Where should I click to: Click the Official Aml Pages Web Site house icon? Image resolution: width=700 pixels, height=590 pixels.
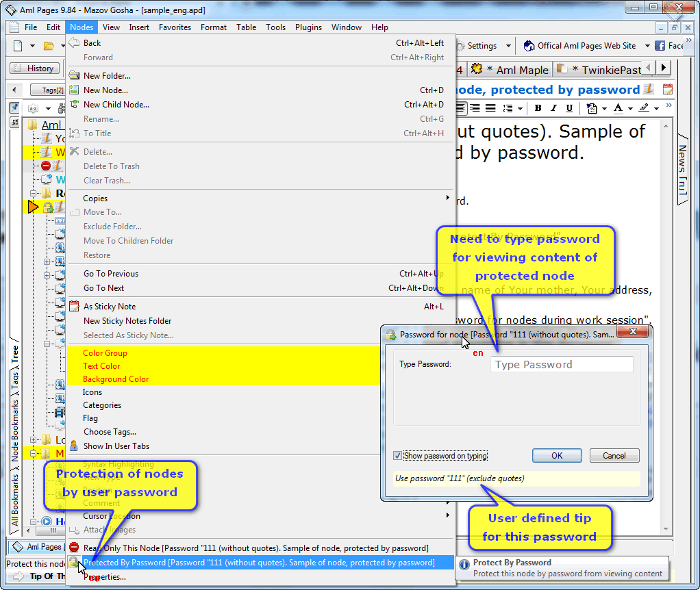(x=529, y=45)
